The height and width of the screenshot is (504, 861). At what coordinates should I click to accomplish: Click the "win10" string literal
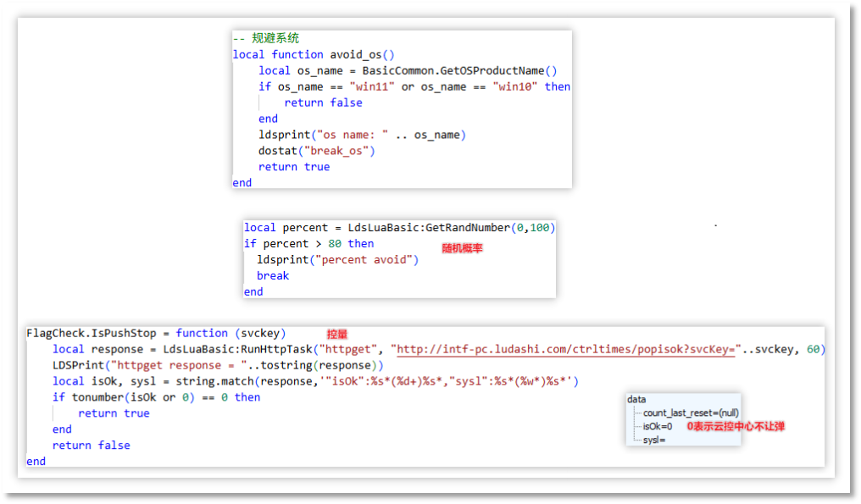click(515, 86)
